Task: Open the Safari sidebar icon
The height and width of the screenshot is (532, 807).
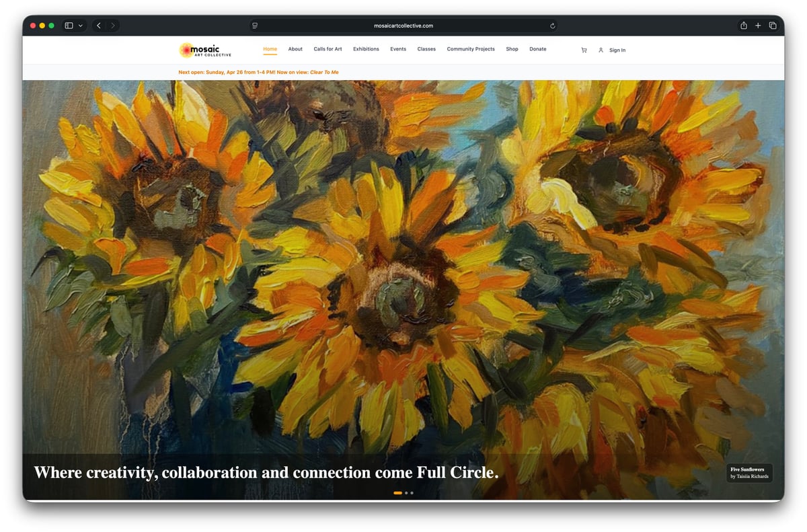Action: coord(67,25)
